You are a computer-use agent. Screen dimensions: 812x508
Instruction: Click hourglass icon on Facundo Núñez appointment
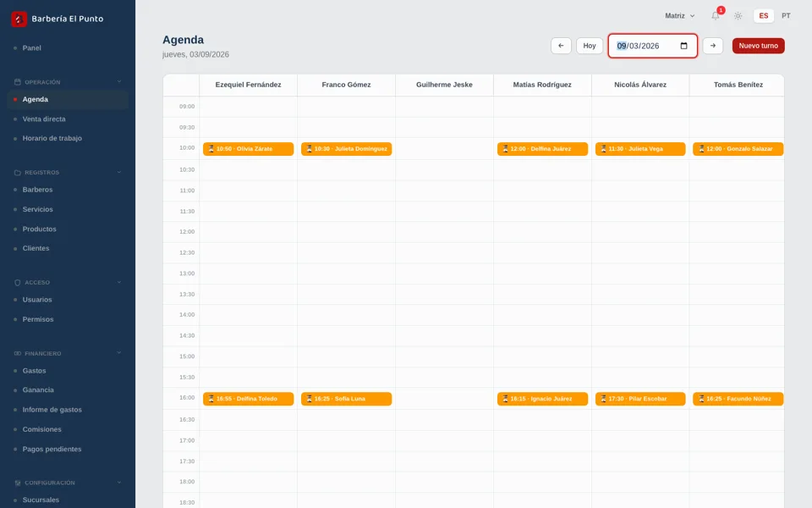click(x=701, y=399)
